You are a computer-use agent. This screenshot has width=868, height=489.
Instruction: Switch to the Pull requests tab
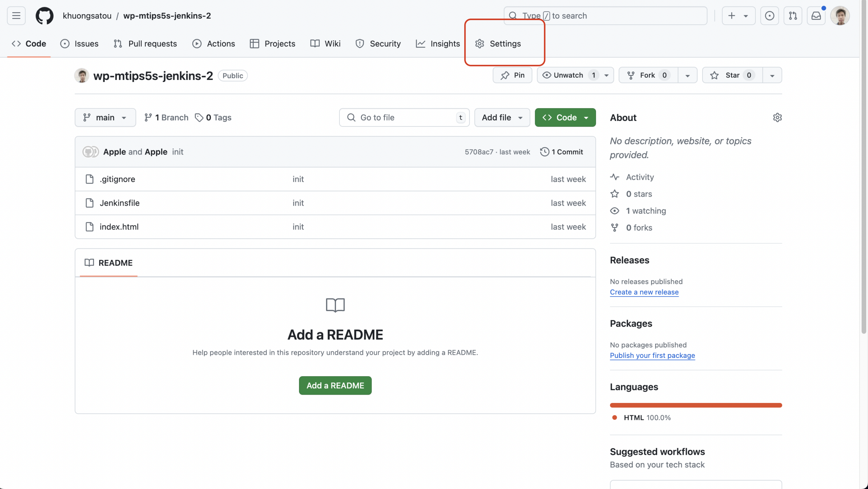[x=145, y=44]
